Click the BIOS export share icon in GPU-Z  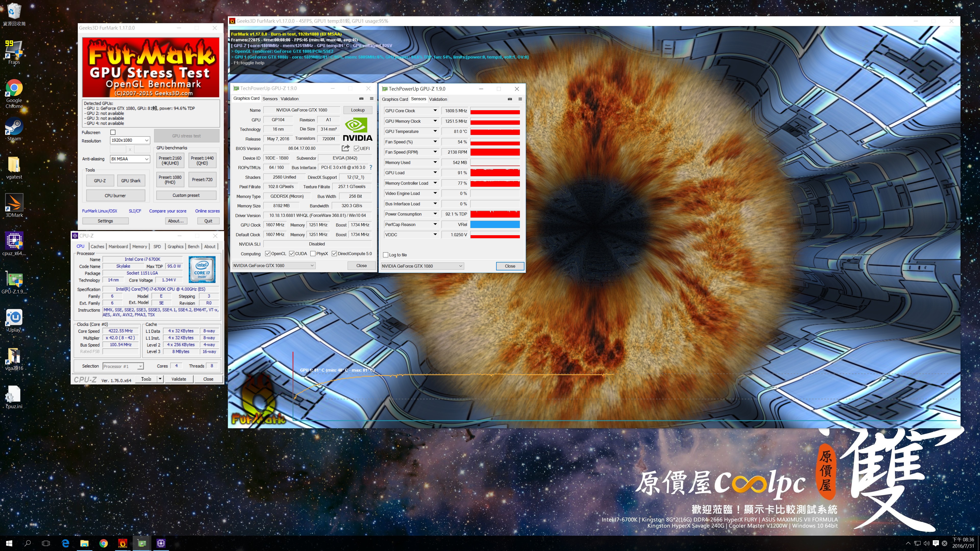[x=346, y=148]
